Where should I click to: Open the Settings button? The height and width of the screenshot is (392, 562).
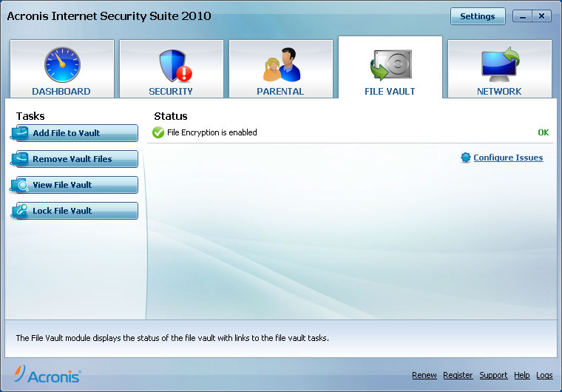[x=478, y=16]
